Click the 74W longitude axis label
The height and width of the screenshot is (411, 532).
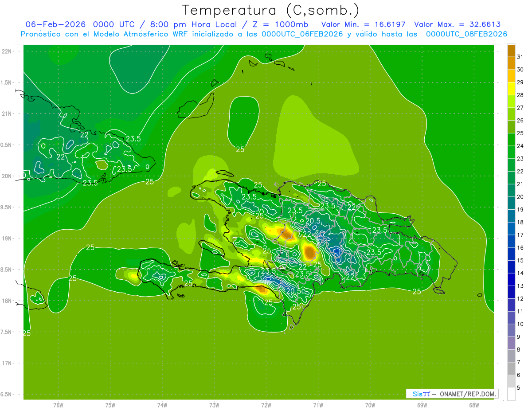tap(162, 405)
